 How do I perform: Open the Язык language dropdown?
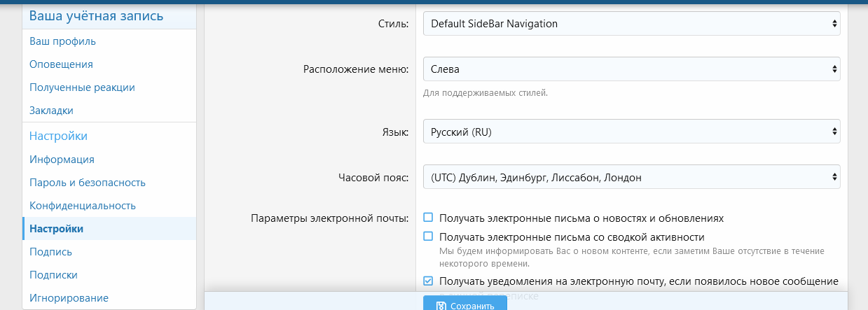(x=631, y=132)
